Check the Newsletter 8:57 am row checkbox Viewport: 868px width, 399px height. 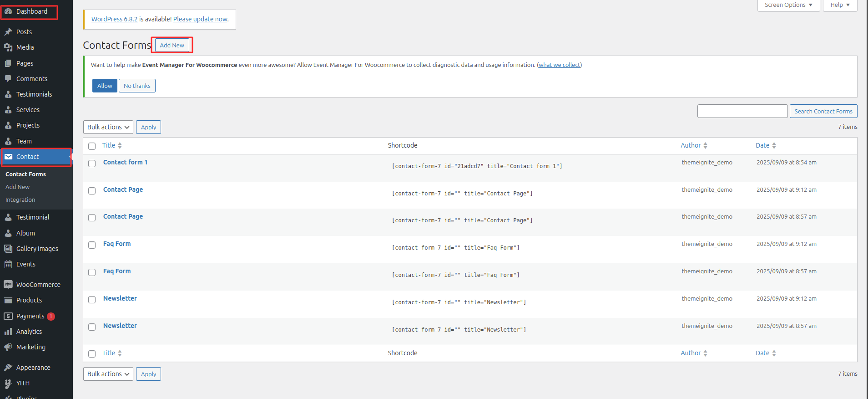tap(92, 327)
